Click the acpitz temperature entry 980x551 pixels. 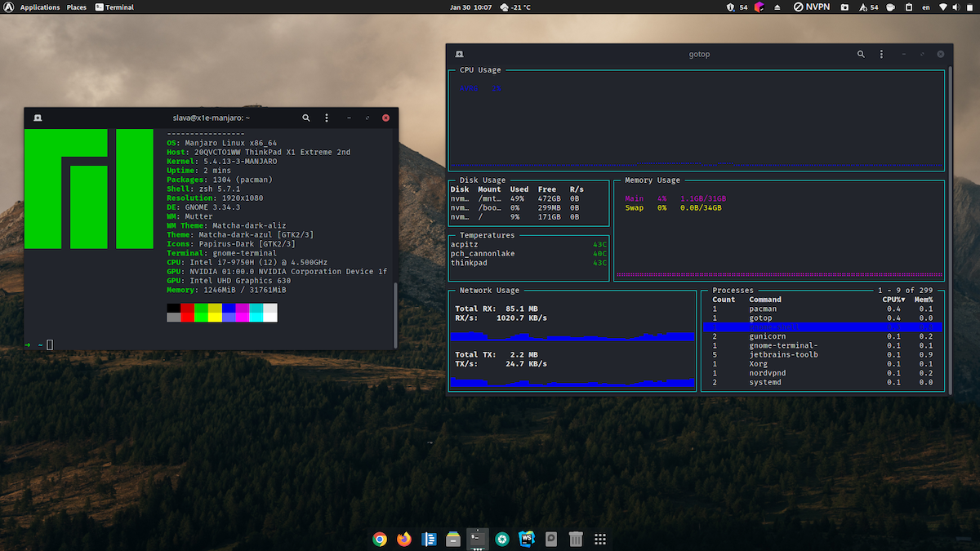click(529, 244)
